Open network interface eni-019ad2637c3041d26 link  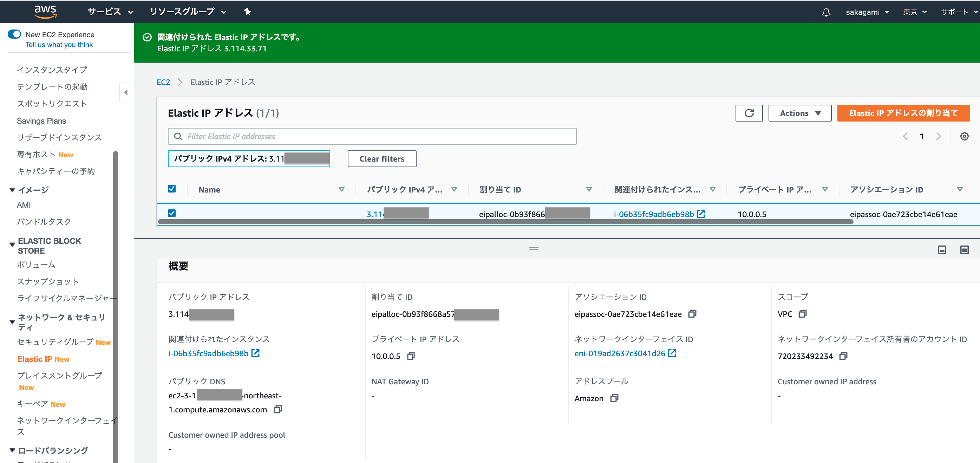[x=620, y=353]
